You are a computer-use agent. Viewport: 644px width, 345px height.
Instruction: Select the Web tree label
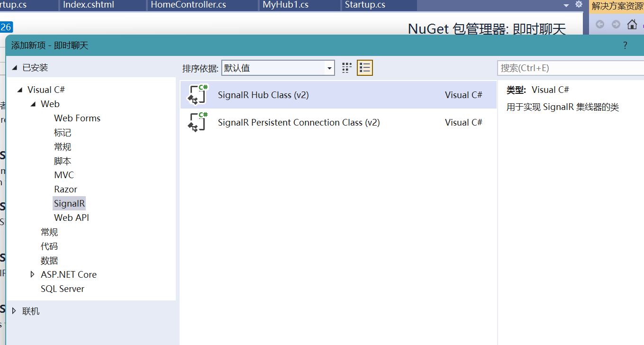pyautogui.click(x=50, y=104)
